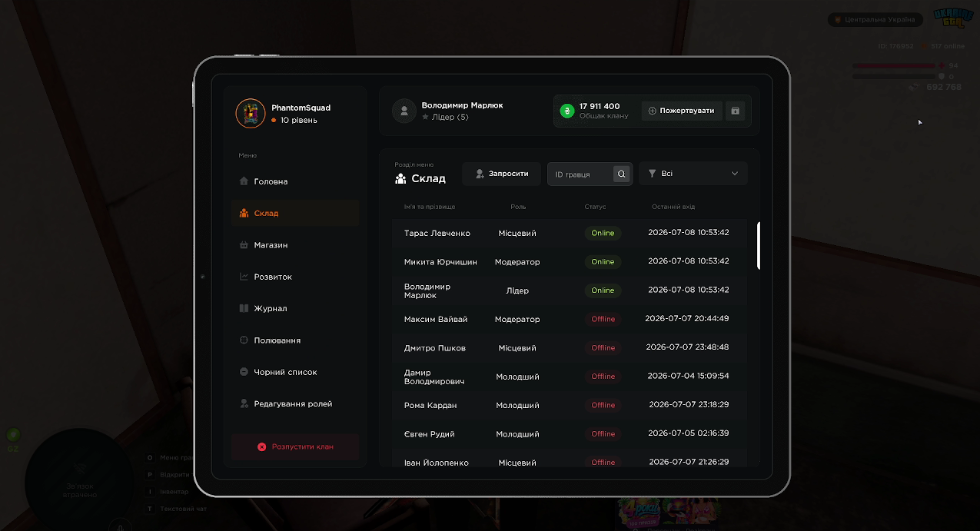Click the safe icon button next to Пожертвувати
Viewport: 980px width, 531px height.
[x=735, y=111]
